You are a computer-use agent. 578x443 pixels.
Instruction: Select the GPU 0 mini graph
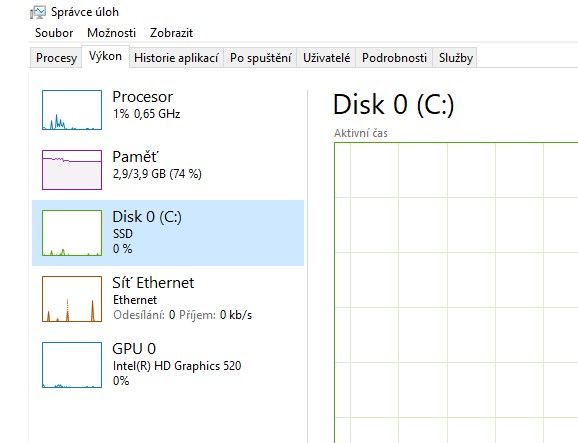tap(72, 365)
